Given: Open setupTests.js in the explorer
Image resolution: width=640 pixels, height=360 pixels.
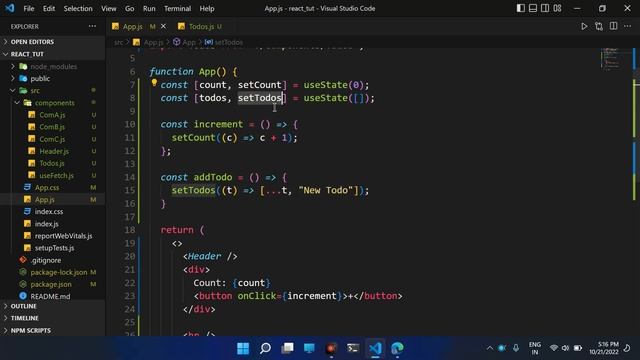Looking at the screenshot, I should coord(52,248).
